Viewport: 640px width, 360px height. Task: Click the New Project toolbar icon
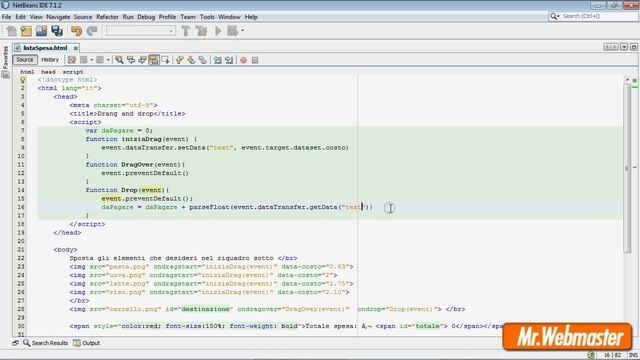click(x=27, y=31)
